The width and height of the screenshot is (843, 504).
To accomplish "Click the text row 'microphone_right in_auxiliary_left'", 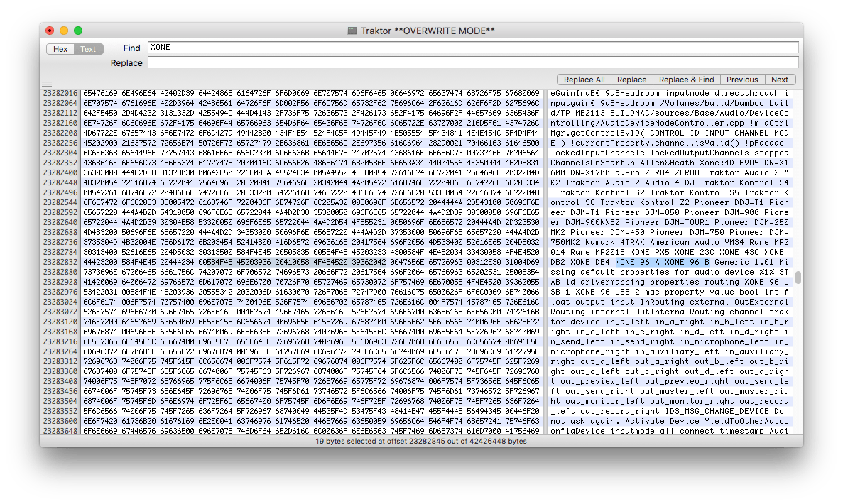I will click(x=669, y=352).
